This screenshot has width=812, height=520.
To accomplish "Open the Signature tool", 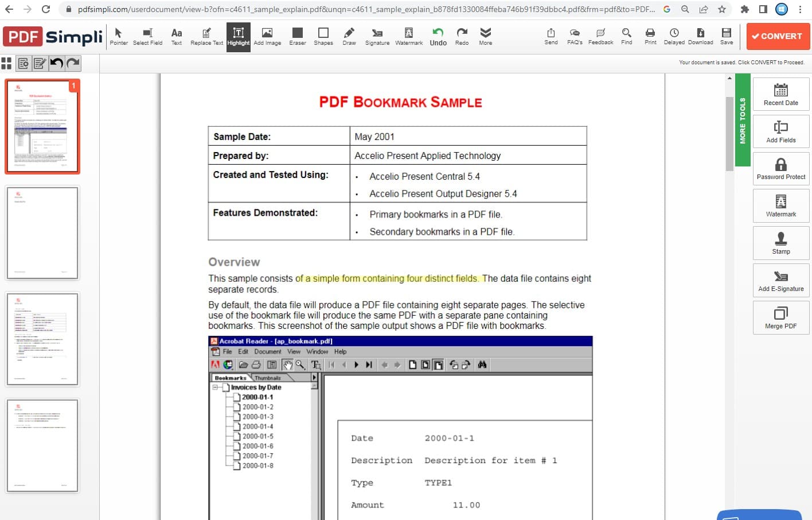I will coord(377,36).
